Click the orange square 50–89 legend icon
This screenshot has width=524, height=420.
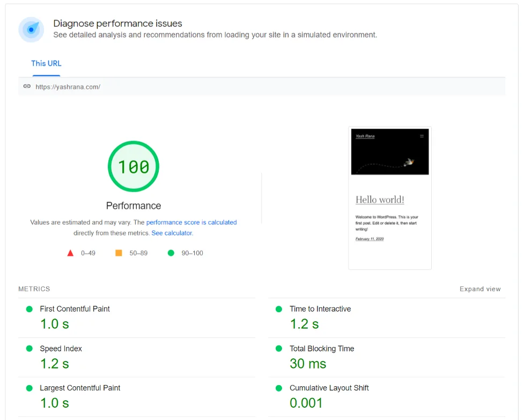coord(119,253)
